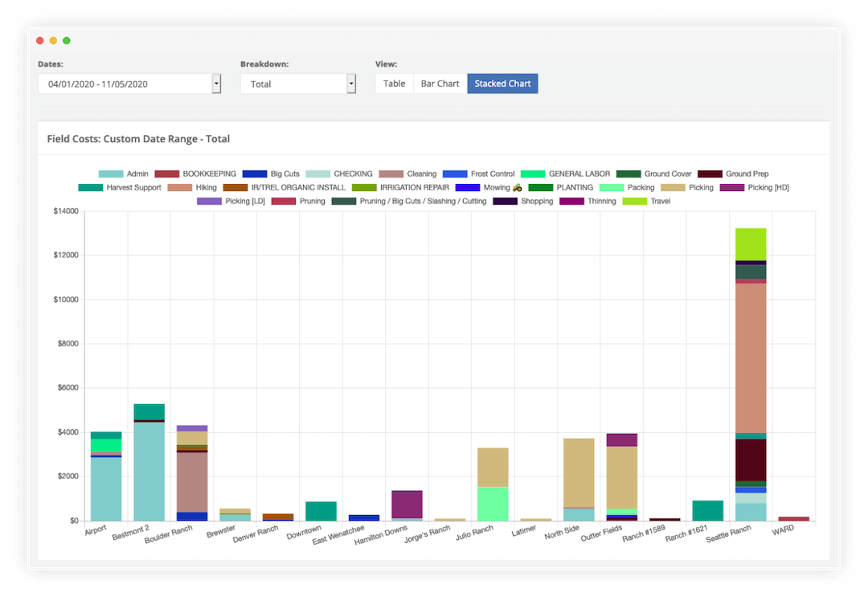Click the Picking [HD] legend swatch
The height and width of the screenshot is (597, 868).
(731, 187)
